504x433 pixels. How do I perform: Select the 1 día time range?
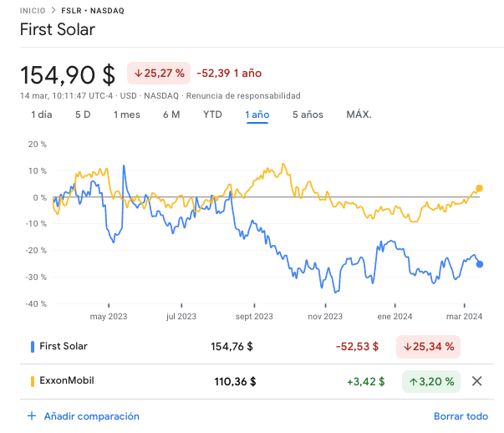pos(42,115)
